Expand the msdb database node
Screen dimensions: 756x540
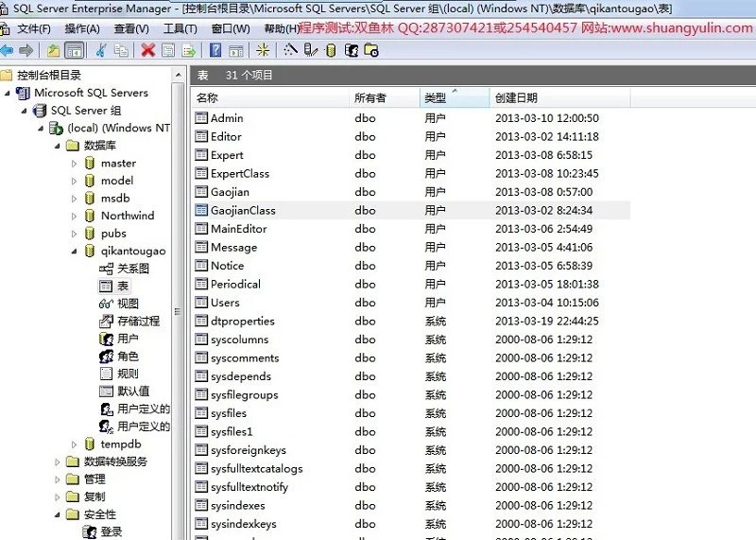[74, 199]
